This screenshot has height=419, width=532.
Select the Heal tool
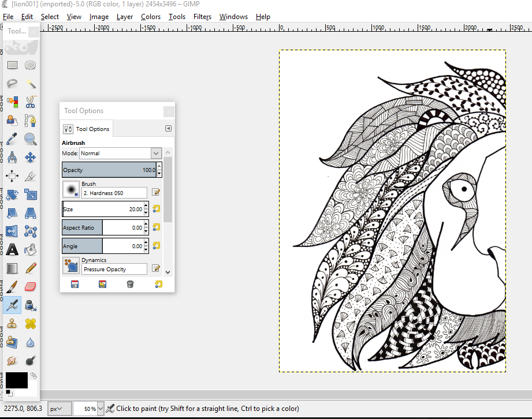pos(31,323)
